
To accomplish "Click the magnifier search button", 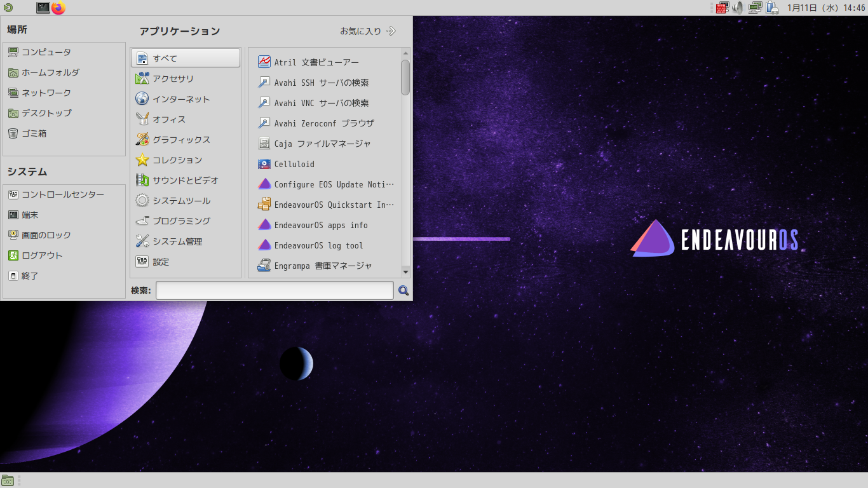I will point(403,290).
